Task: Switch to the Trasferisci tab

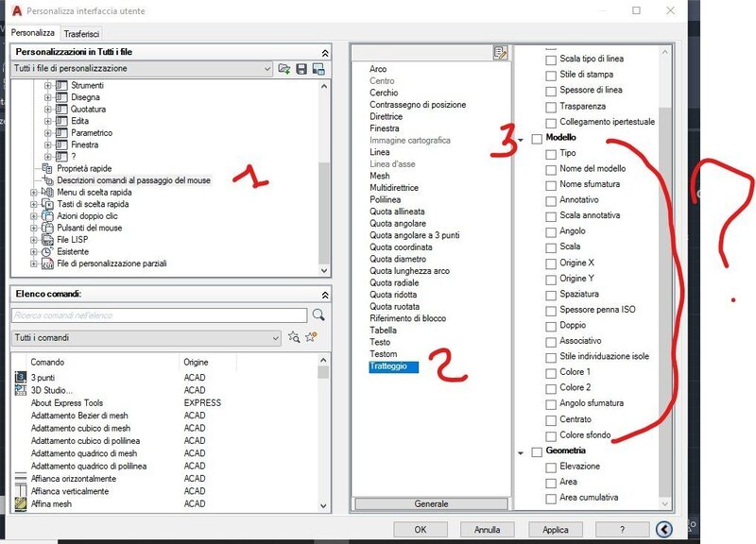Action: (81, 34)
